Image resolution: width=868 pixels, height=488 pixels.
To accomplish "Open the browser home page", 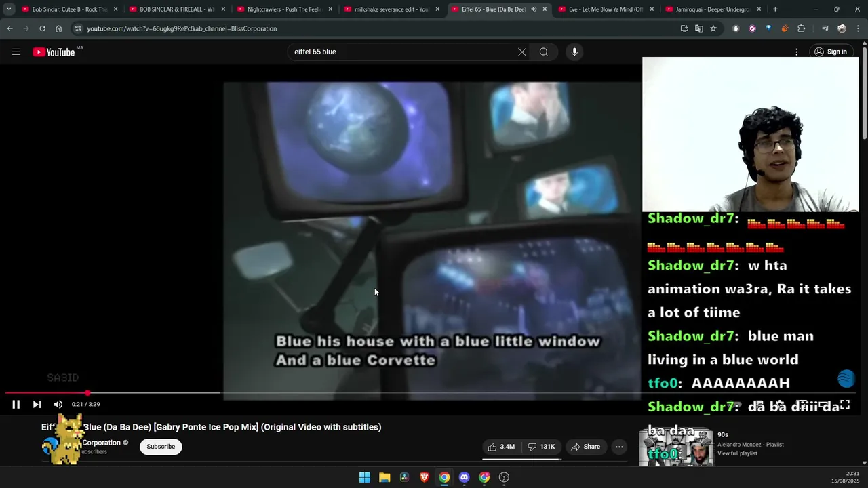I will [58, 28].
